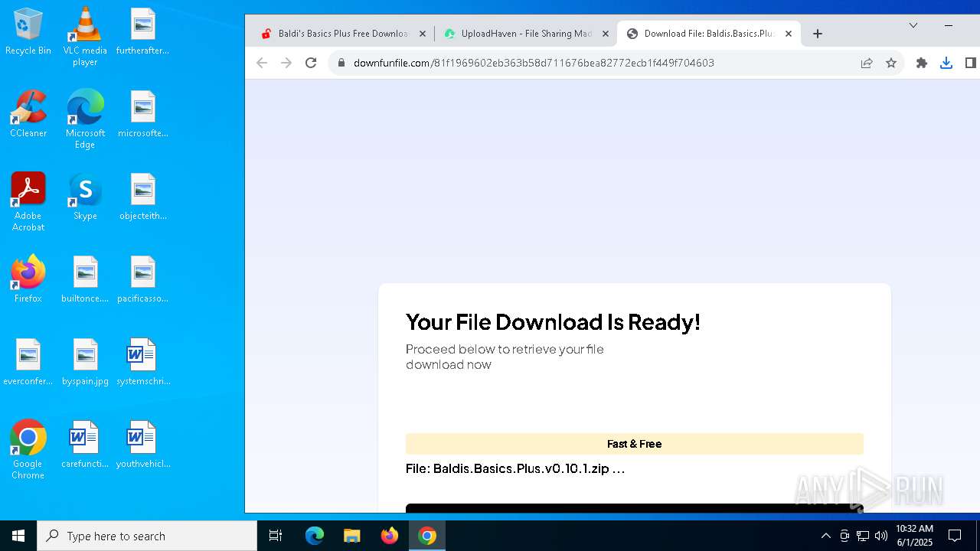Click the black download button below filename
The width and height of the screenshot is (980, 551).
tap(634, 508)
